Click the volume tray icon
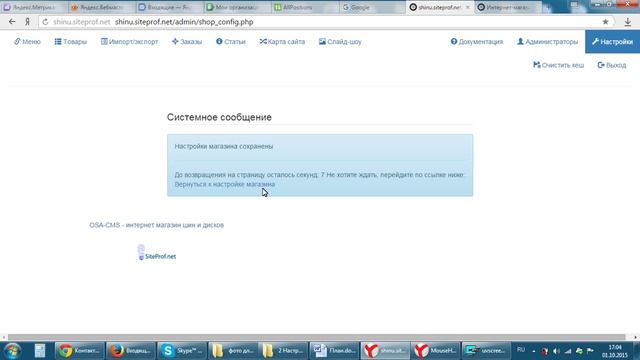640x360 pixels. 556,351
